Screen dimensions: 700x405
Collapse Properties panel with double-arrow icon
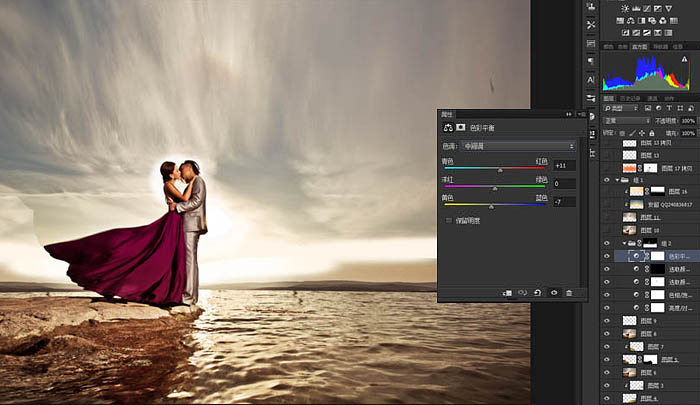tap(568, 114)
